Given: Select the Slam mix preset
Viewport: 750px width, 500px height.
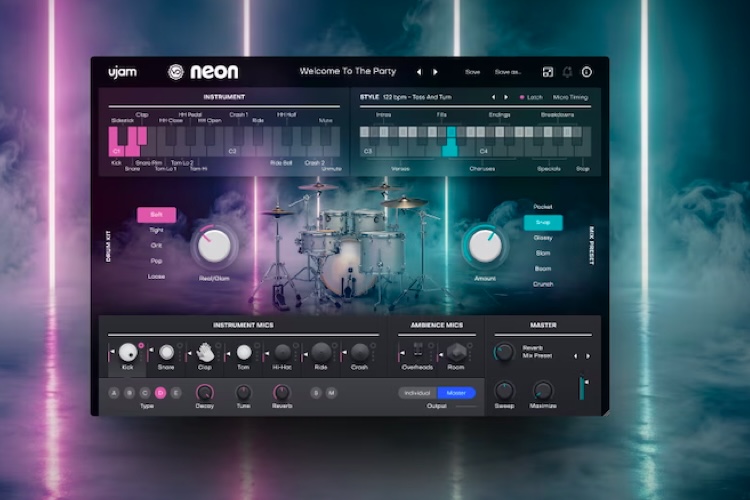Looking at the screenshot, I should [543, 253].
